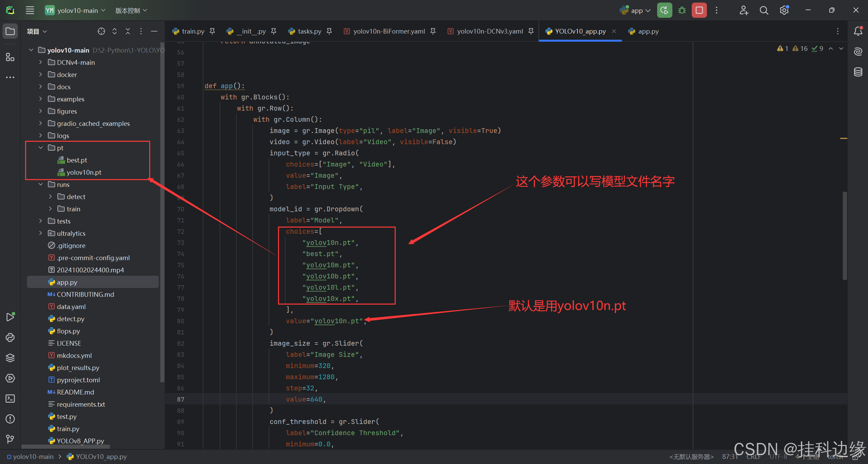Unpin the tasks.py tab pin

329,31
